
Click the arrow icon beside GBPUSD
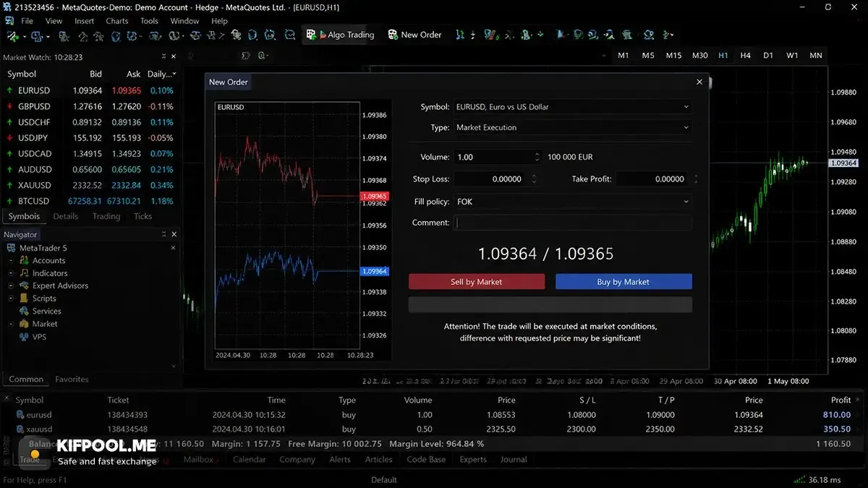pos(9,106)
